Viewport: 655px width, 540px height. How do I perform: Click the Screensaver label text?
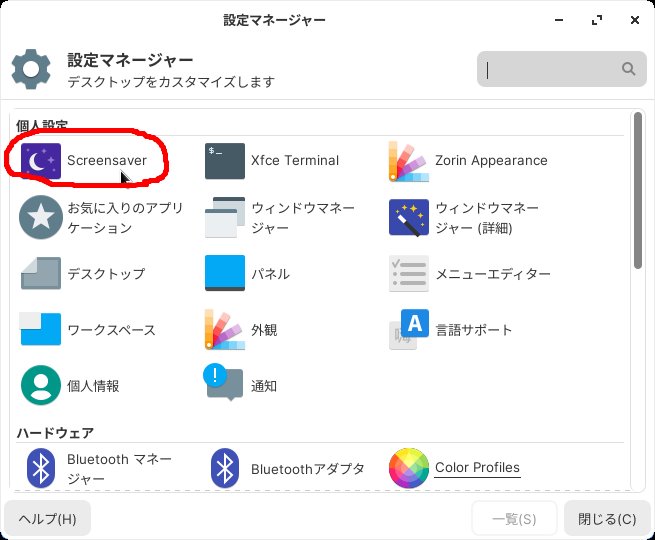pyautogui.click(x=107, y=160)
